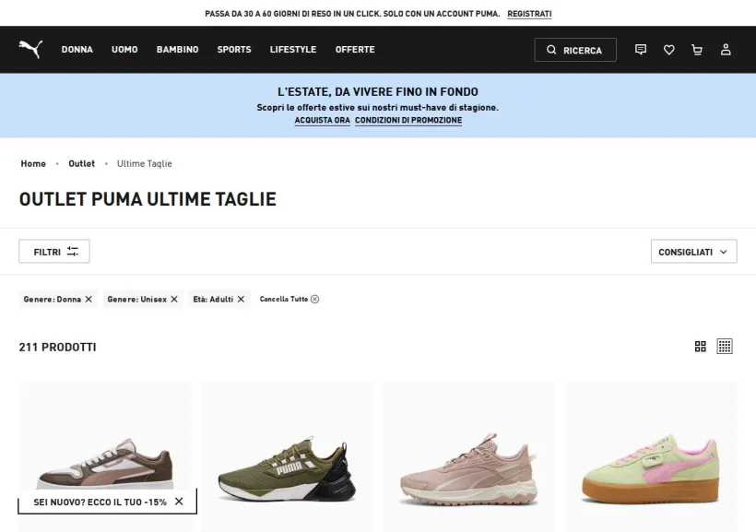The height and width of the screenshot is (532, 756).
Task: Click the ACQUISTA ORA link
Action: pyautogui.click(x=322, y=120)
